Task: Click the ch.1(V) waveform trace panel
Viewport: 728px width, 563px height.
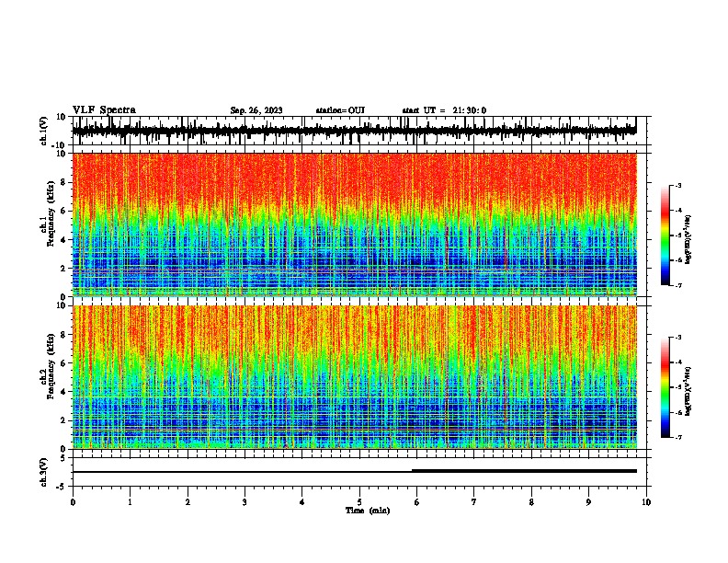Action: [361, 131]
